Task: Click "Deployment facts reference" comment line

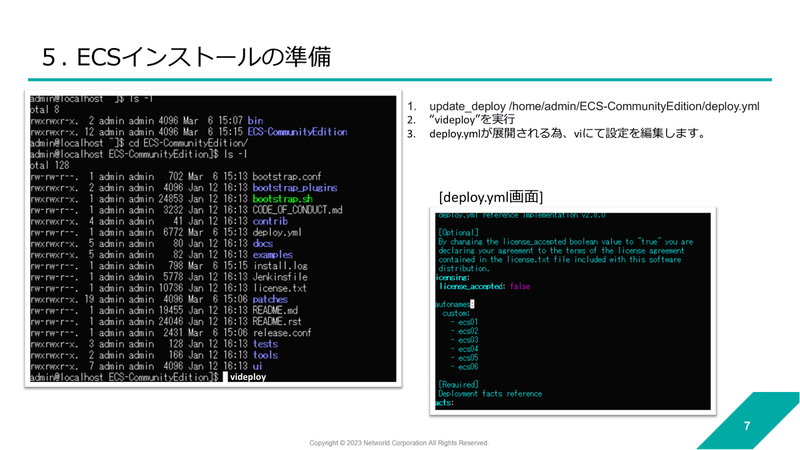Action: [490, 394]
